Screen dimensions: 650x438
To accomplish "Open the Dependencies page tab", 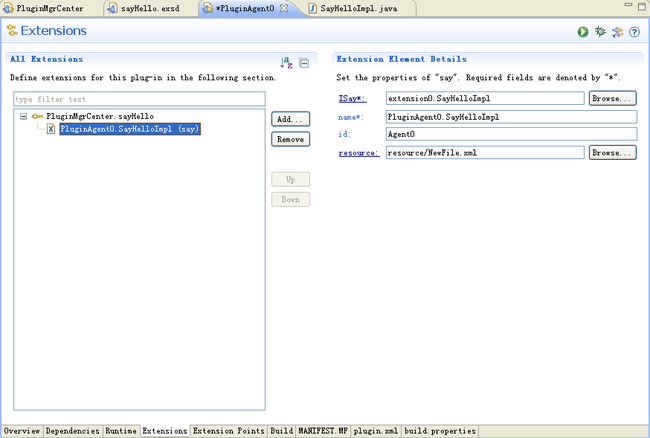I will click(x=73, y=431).
